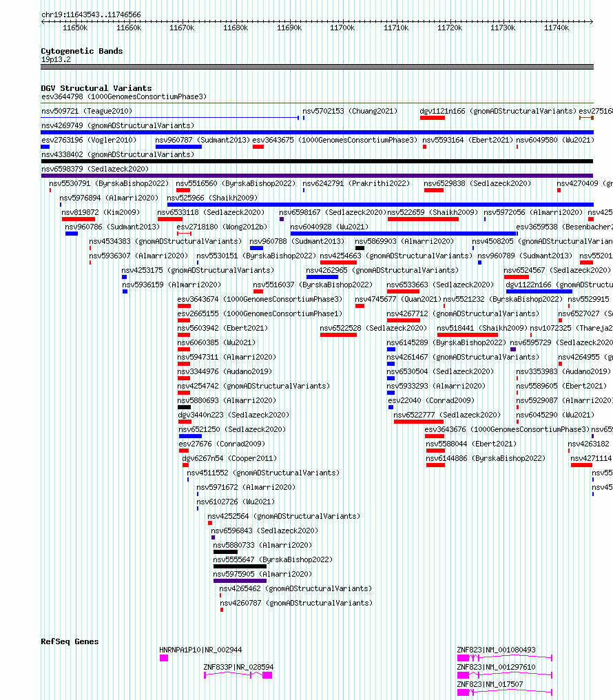Viewport: 613px width, 700px height.
Task: Select esv2718180 (Wong2012b) variant
Action: point(222,227)
